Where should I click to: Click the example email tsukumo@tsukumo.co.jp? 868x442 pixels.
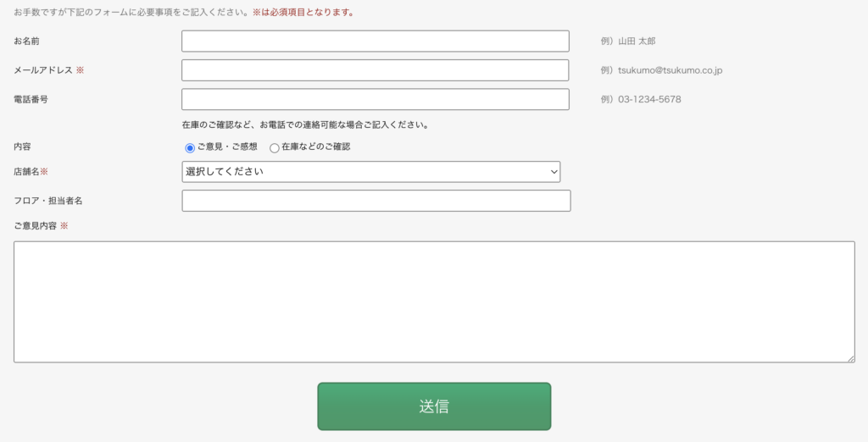click(x=670, y=70)
